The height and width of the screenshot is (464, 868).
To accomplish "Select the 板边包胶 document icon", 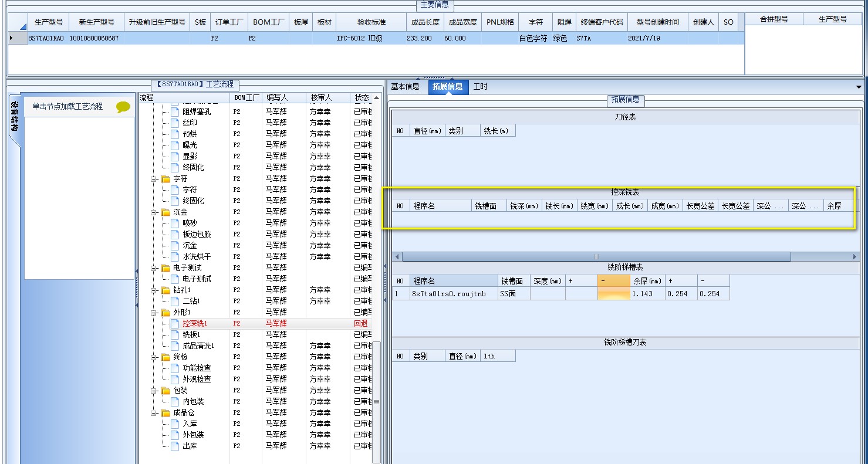I will (175, 234).
